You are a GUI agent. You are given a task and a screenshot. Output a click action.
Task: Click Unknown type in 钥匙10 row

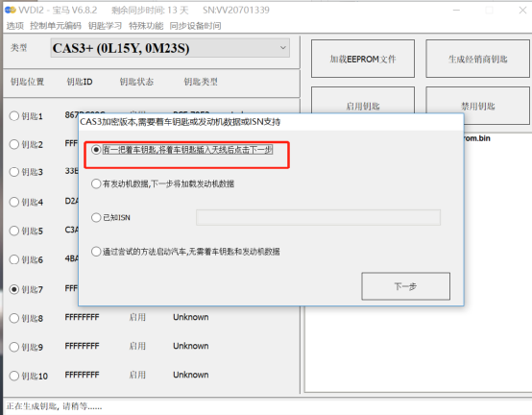click(x=191, y=375)
